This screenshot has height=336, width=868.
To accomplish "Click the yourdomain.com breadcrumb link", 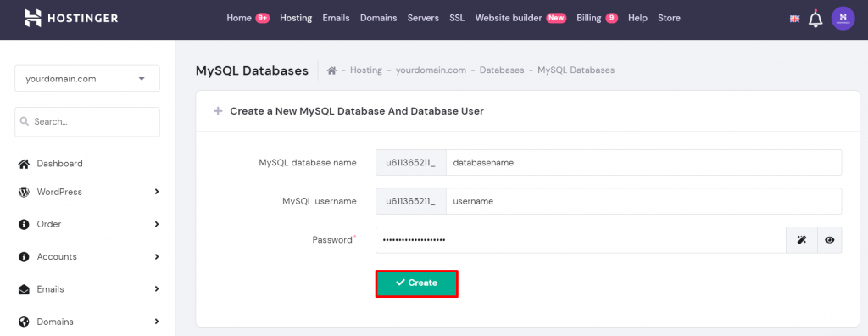I will 431,70.
